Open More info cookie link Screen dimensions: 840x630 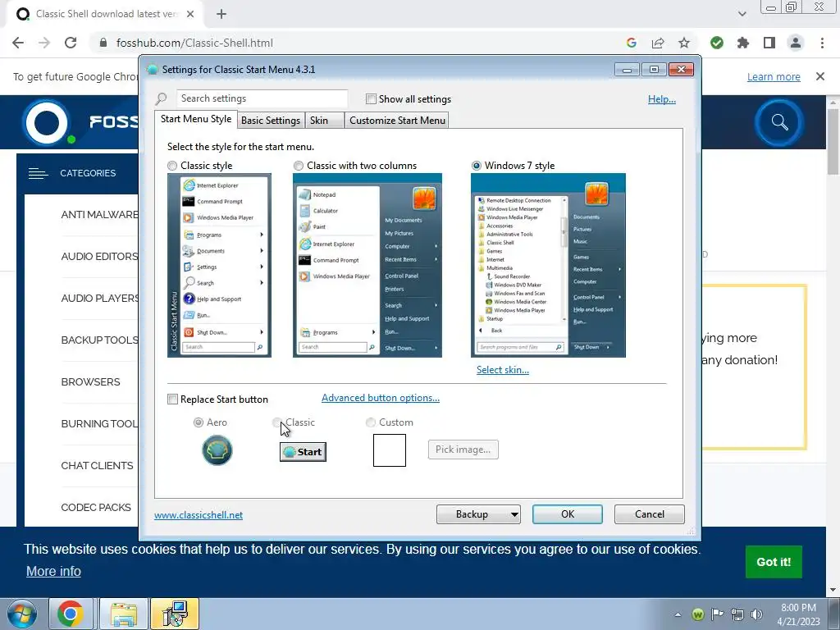pos(53,572)
